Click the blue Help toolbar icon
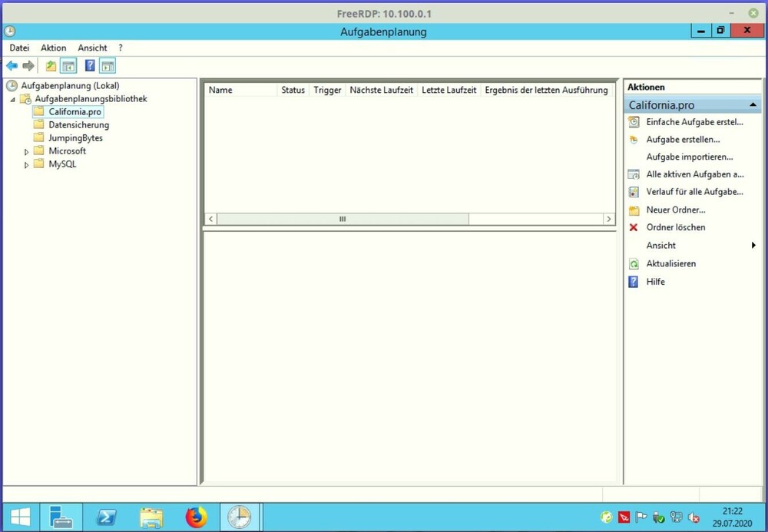The image size is (768, 532). 90,66
